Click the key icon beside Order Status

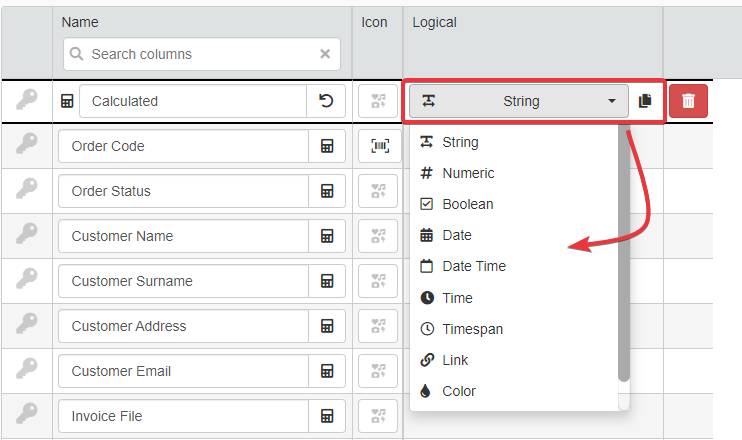pyautogui.click(x=26, y=191)
